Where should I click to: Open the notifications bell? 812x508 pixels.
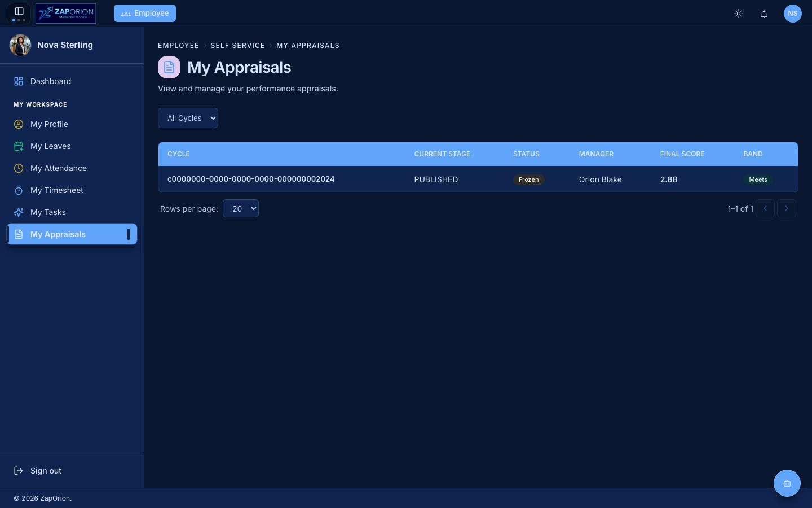pyautogui.click(x=764, y=14)
